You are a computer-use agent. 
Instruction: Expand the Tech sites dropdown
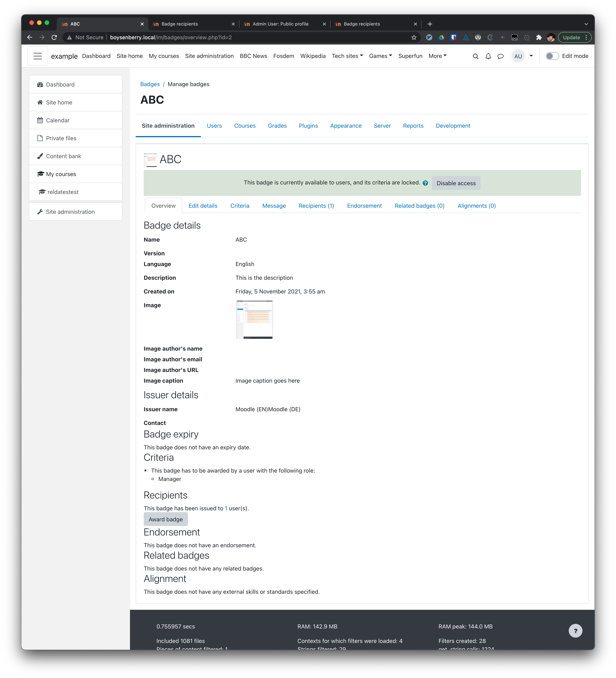coord(347,56)
